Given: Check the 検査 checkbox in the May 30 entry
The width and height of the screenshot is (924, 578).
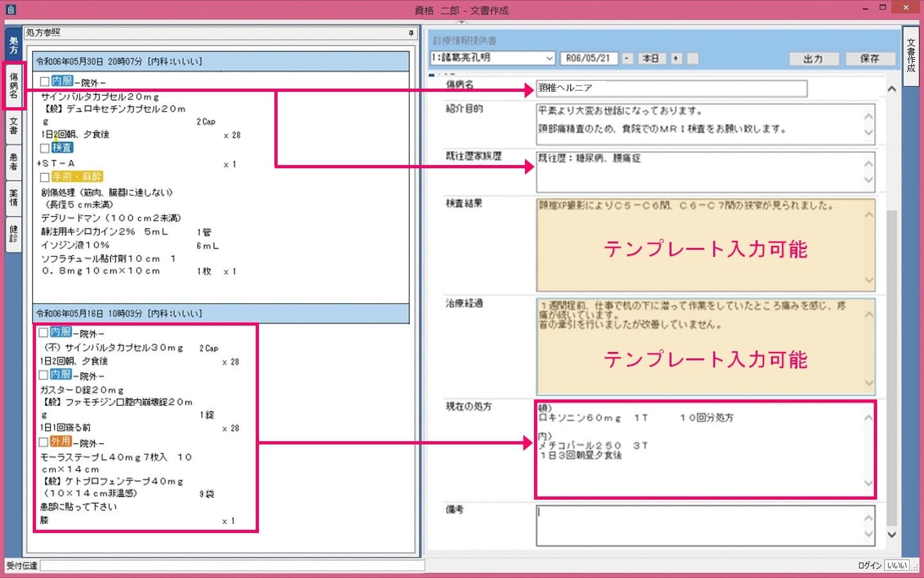Looking at the screenshot, I should pos(45,148).
